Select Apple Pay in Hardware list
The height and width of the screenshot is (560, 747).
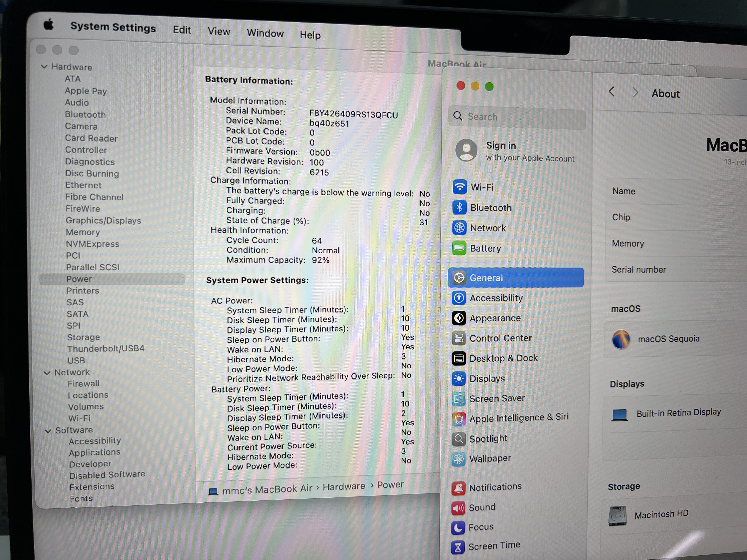[x=86, y=91]
